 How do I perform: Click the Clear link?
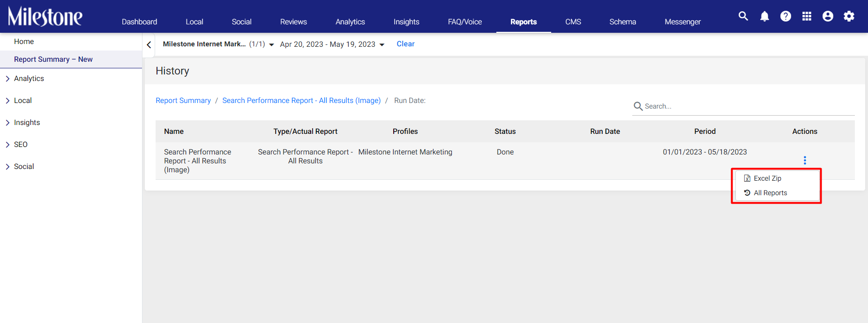405,44
